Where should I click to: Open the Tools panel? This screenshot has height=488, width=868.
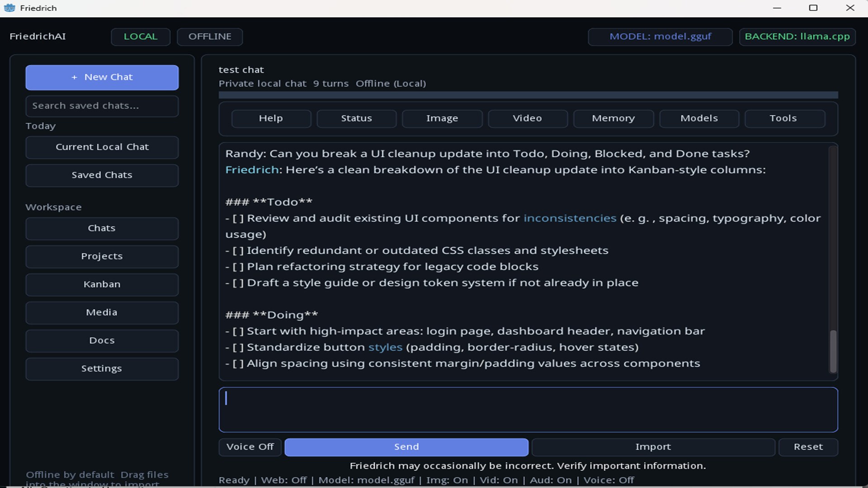[784, 118]
